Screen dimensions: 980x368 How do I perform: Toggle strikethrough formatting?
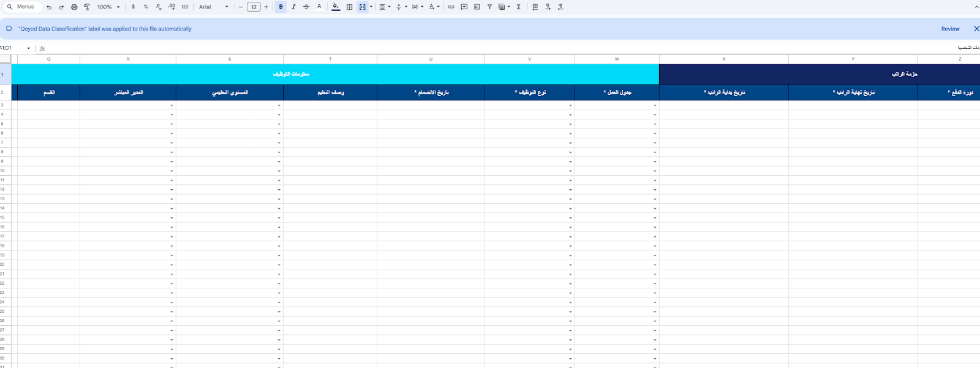click(306, 7)
